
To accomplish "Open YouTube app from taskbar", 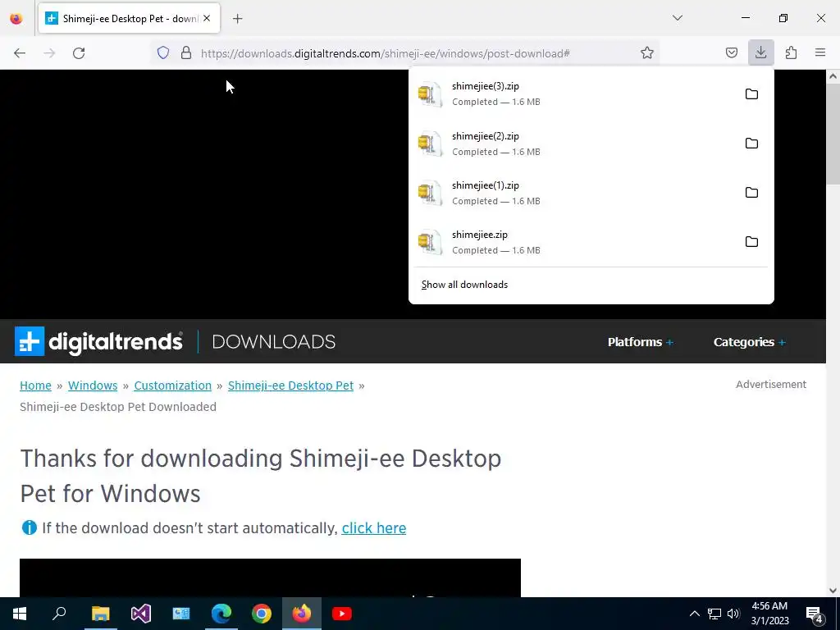I will pos(342,614).
